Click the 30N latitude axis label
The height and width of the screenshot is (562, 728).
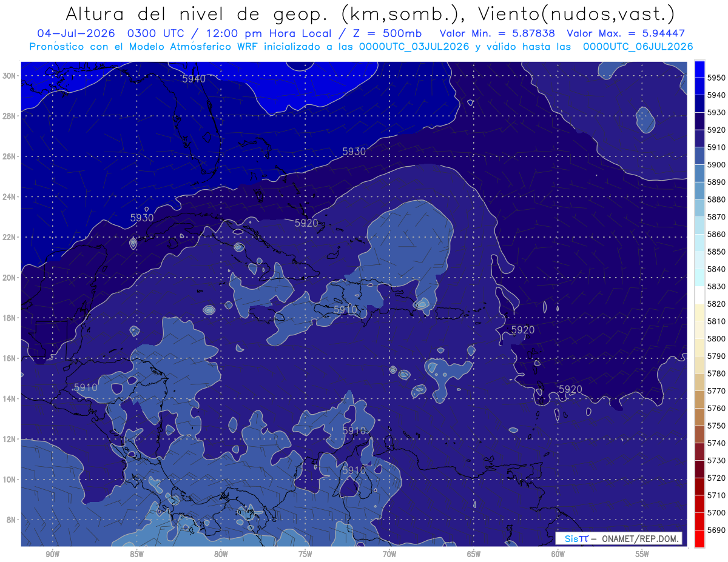[x=9, y=76]
